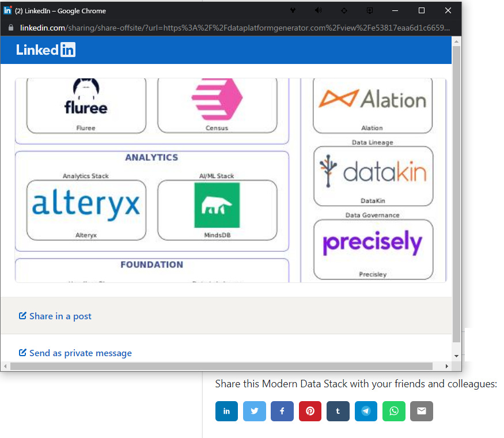Share via the Twitter bird icon
The width and height of the screenshot is (504, 438).
click(254, 411)
